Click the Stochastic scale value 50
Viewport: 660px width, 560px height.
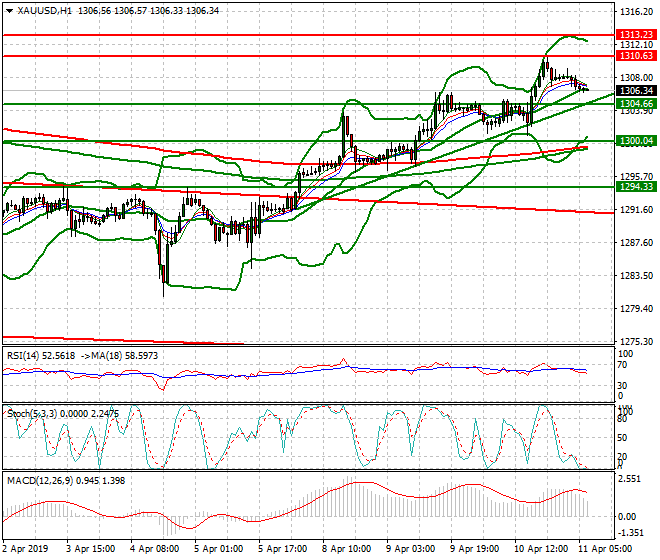[623, 438]
